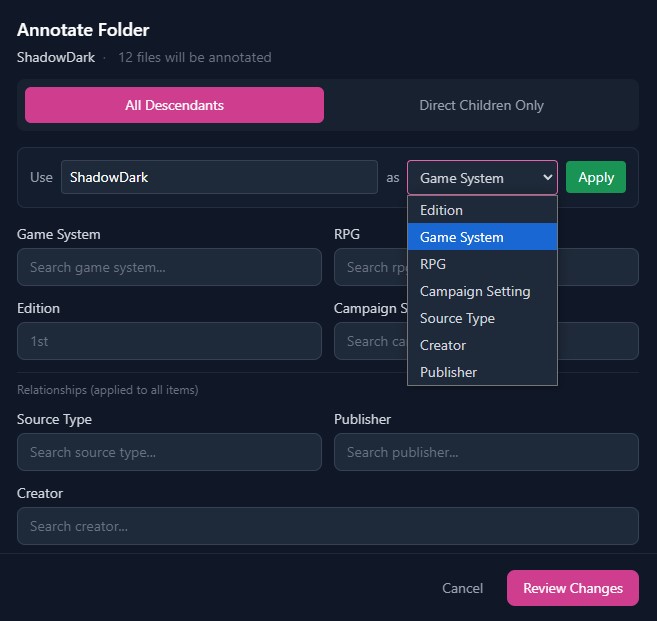Choose Publisher in the dropdown list
This screenshot has width=657, height=621.
point(448,372)
